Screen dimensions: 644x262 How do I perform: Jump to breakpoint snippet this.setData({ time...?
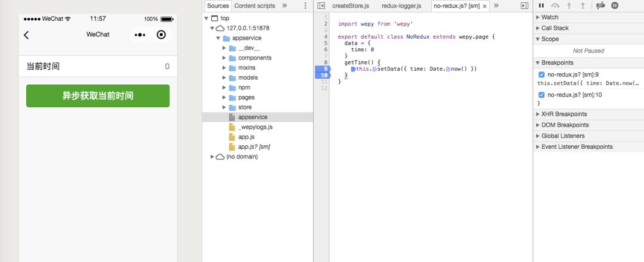click(588, 83)
